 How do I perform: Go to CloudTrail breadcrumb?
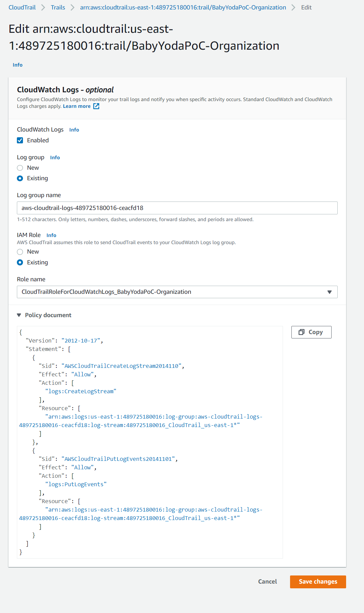coord(22,7)
